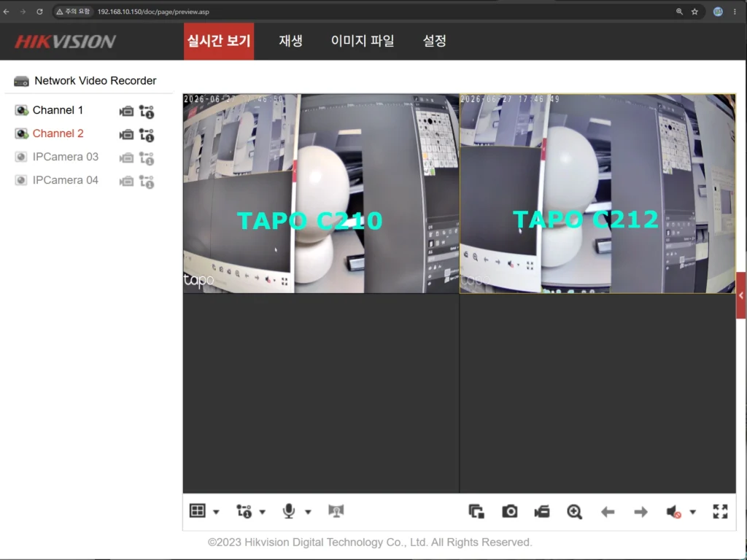Bookmark this page with star icon
The width and height of the screenshot is (747, 560).
coord(694,12)
